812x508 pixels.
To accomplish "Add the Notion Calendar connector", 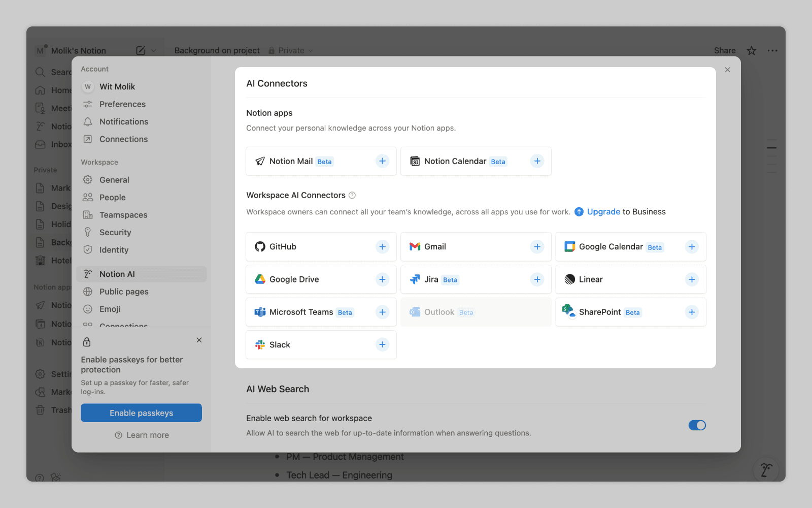I will pyautogui.click(x=537, y=161).
